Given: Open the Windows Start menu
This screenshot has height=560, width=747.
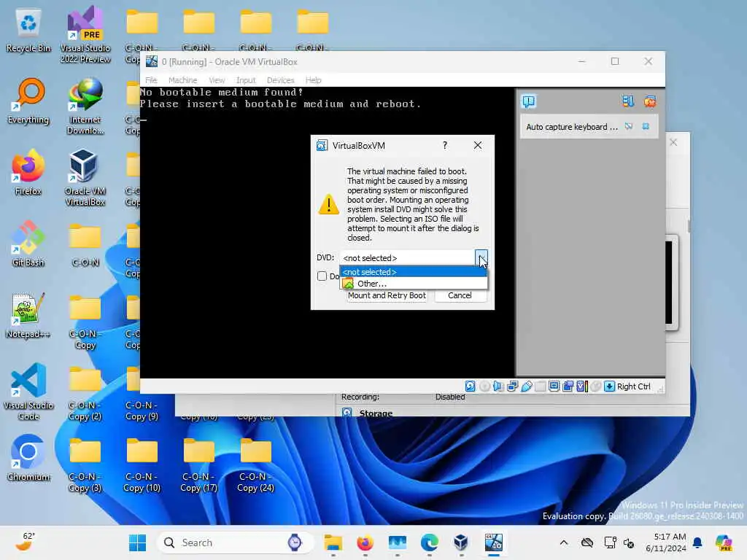Looking at the screenshot, I should [138, 542].
